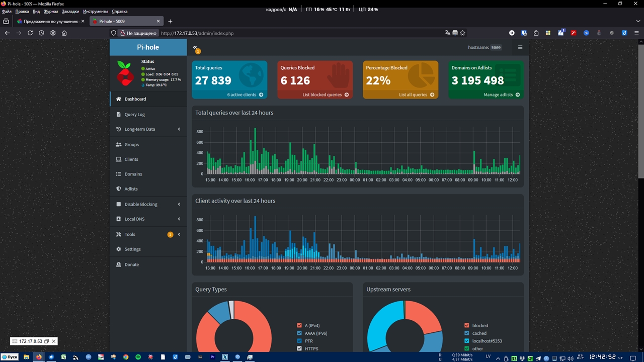
Task: Open the Manage adlists link
Action: 498,95
